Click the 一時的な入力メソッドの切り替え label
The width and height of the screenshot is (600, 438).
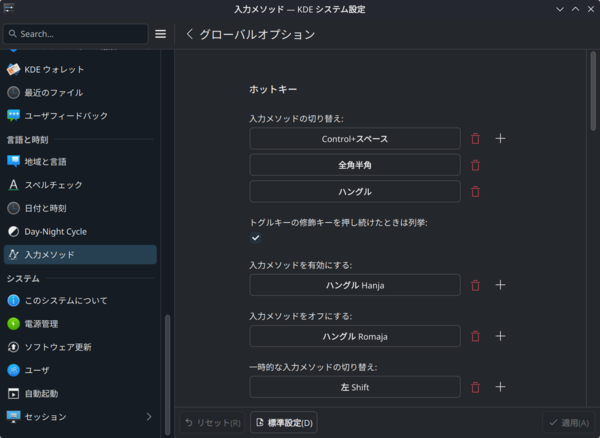pos(313,367)
